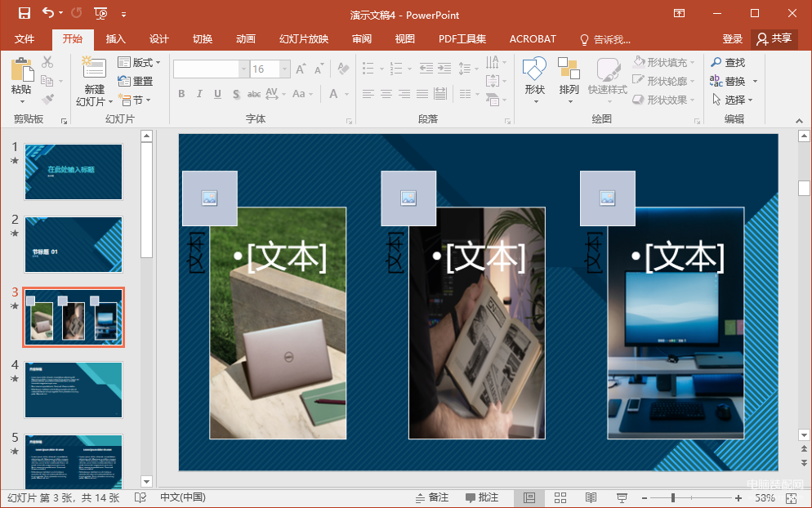Image resolution: width=812 pixels, height=508 pixels.
Task: Select the Format Painter brush icon
Action: pos(48,99)
